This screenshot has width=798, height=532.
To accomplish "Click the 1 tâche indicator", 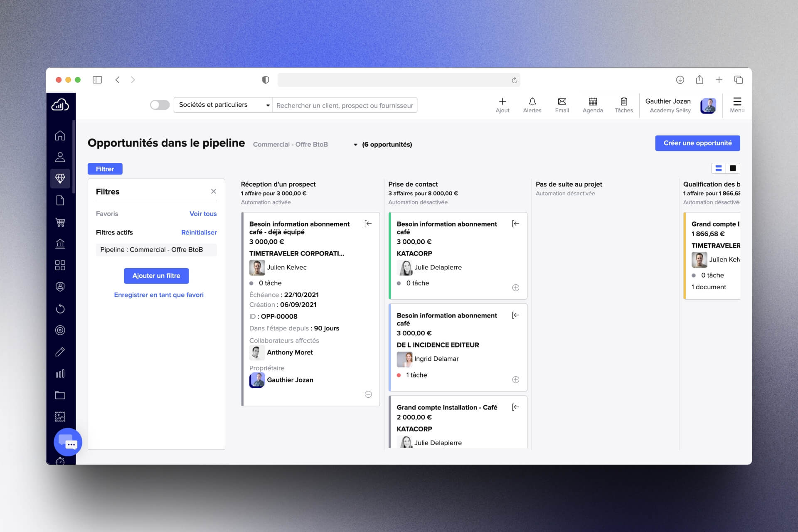I will tap(412, 375).
